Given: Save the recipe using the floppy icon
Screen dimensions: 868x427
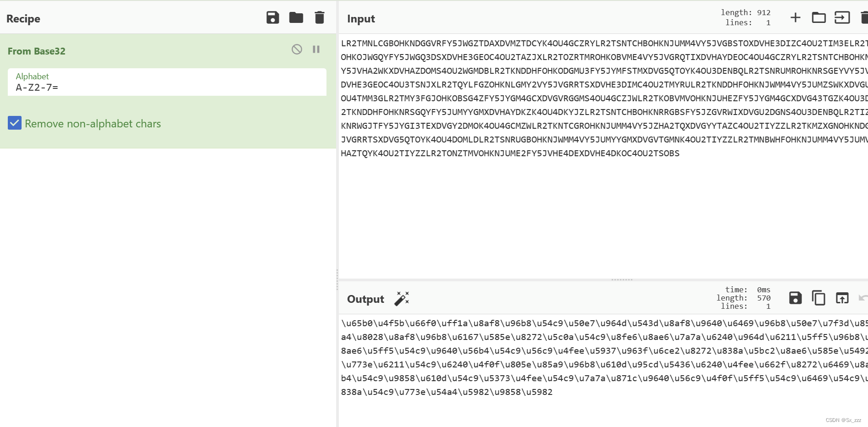Looking at the screenshot, I should [x=273, y=18].
